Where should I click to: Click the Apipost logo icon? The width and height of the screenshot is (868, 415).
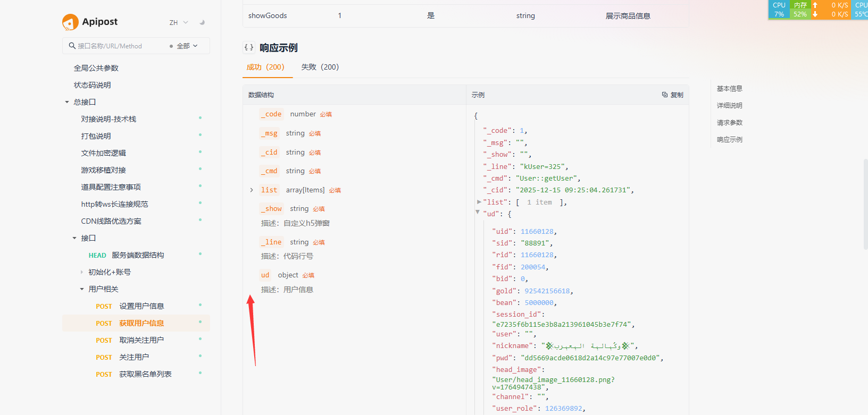70,22
